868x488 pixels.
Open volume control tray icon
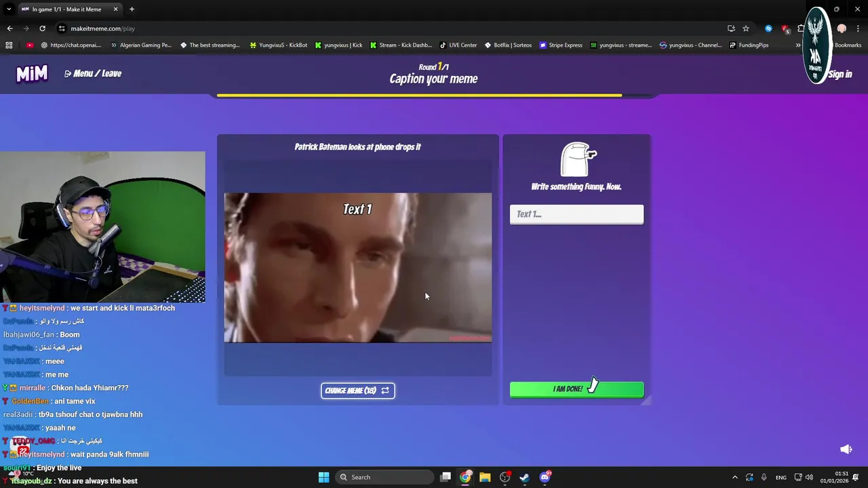(809, 477)
